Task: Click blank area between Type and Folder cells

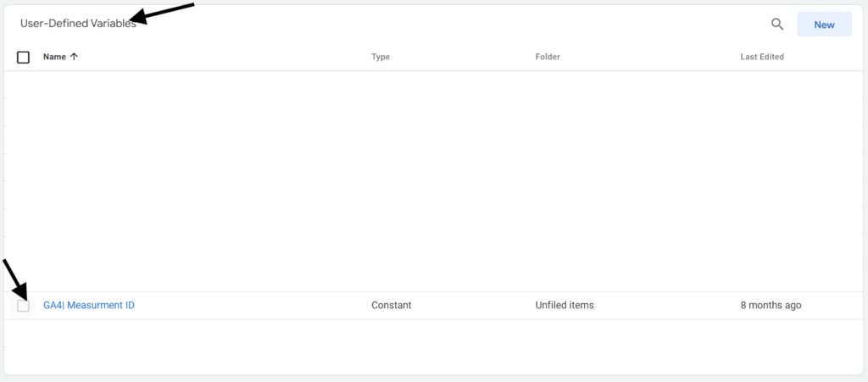Action: point(473,305)
